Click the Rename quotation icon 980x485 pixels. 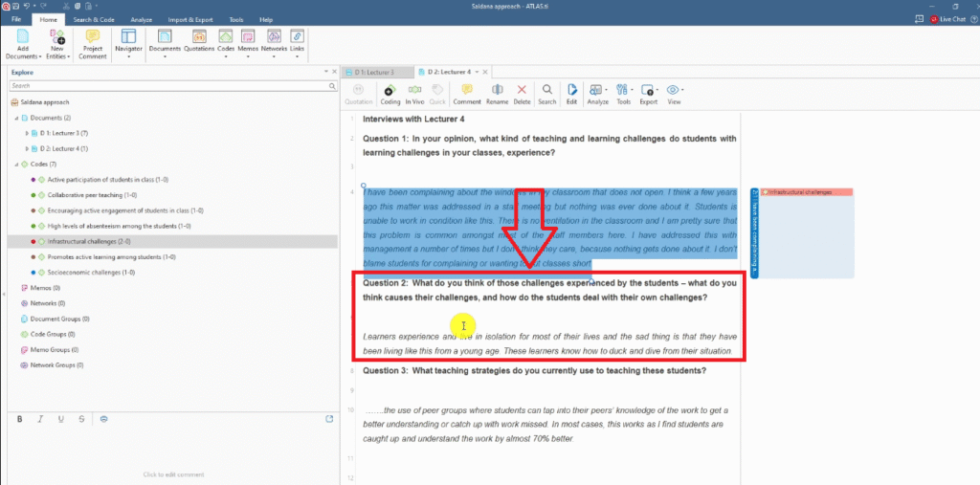[x=497, y=94]
